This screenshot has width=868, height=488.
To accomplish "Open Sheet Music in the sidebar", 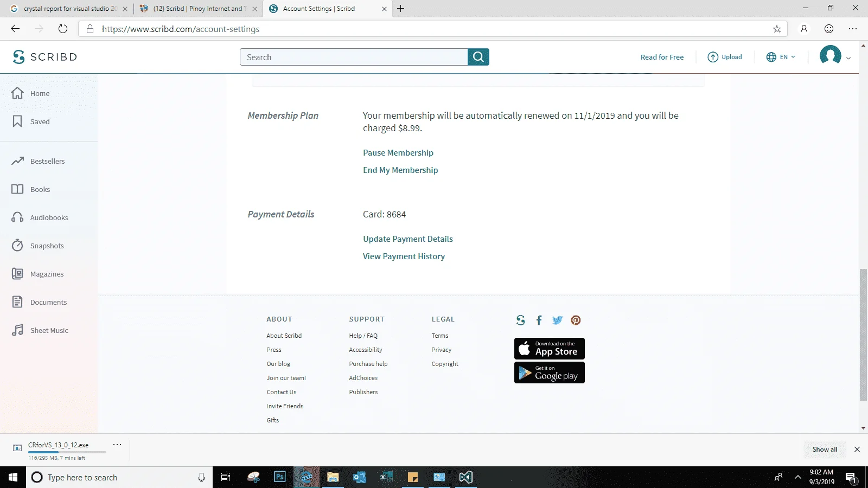I will click(40, 330).
